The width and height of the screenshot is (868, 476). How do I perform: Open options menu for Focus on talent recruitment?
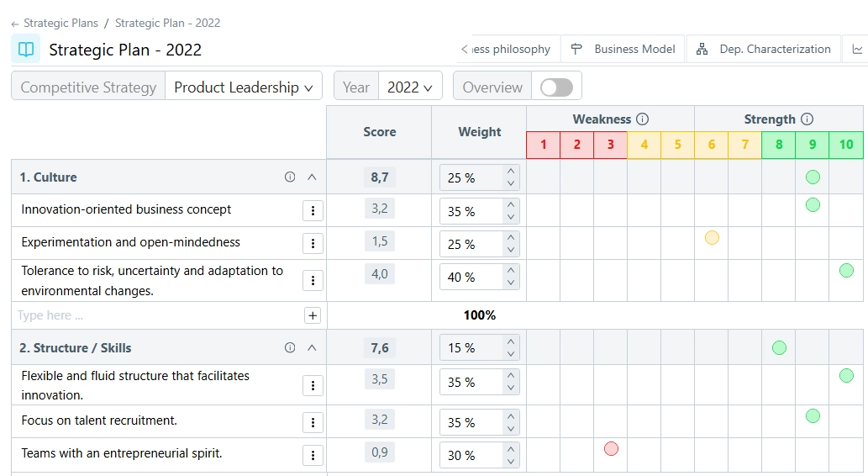click(x=313, y=422)
